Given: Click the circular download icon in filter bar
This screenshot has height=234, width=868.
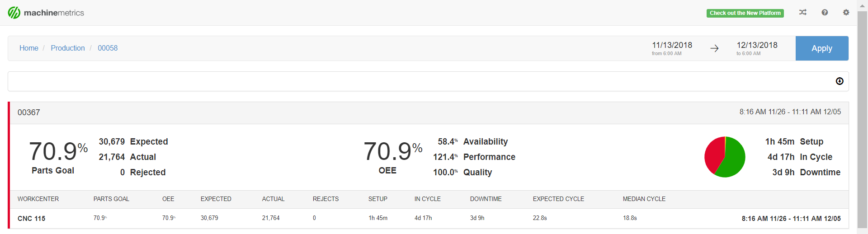Looking at the screenshot, I should [x=840, y=81].
